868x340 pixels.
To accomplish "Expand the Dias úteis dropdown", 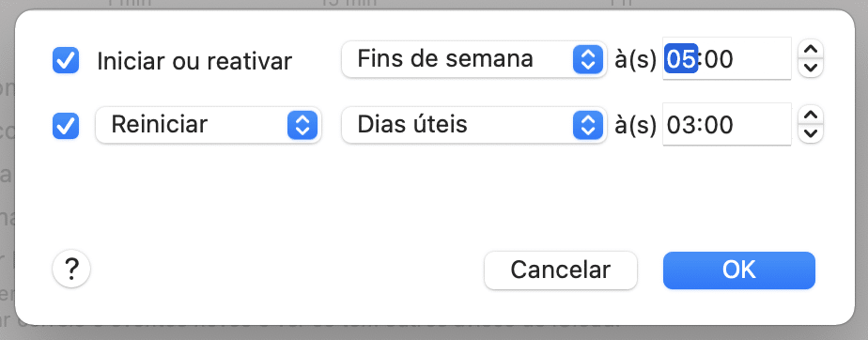I will pos(473,125).
